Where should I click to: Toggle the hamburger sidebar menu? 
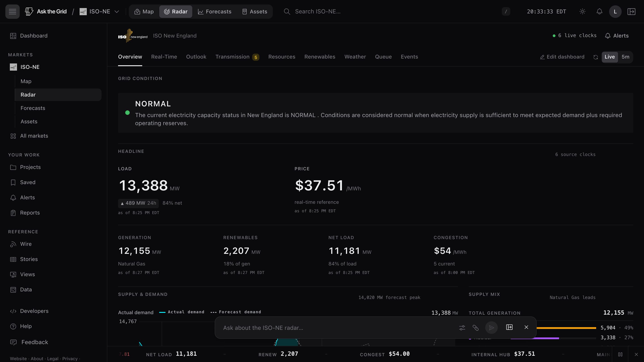[x=12, y=11]
